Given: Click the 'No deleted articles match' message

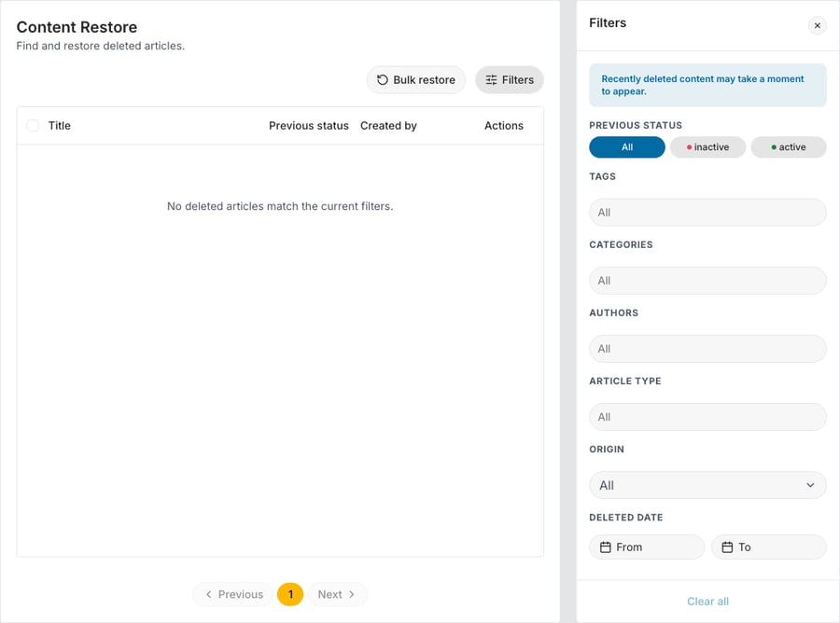Looking at the screenshot, I should coord(280,206).
